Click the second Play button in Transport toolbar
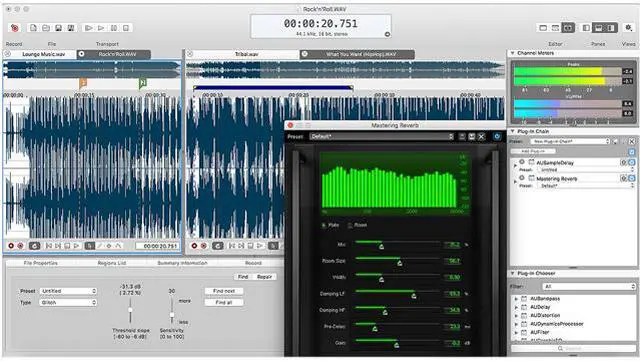This screenshot has width=640, height=361. (101, 28)
